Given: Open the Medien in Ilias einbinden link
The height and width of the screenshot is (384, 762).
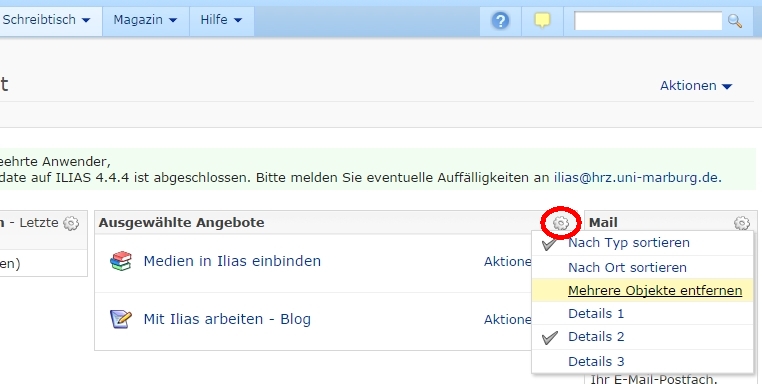Looking at the screenshot, I should click(232, 261).
